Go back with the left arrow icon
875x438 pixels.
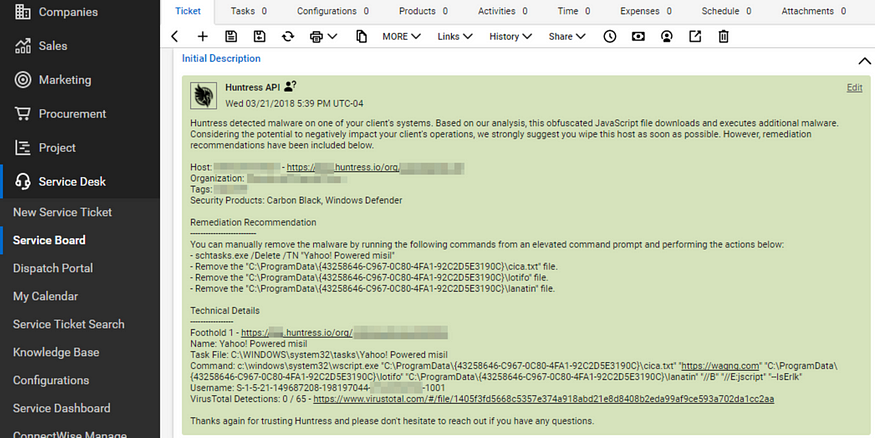click(x=175, y=36)
